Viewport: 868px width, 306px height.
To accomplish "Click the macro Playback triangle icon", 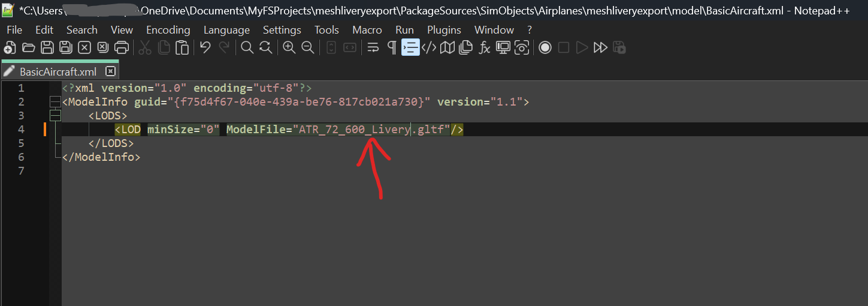I will [x=582, y=48].
